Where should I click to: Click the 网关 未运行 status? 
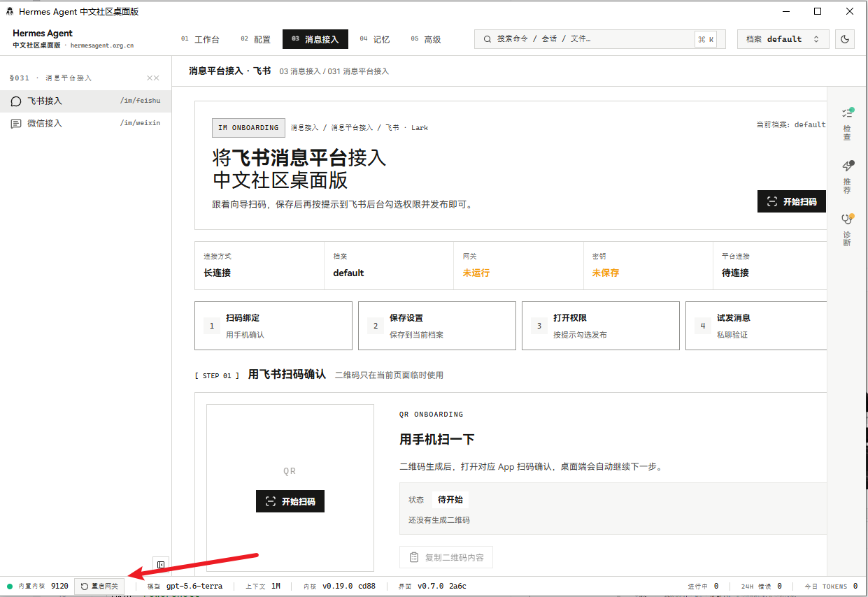pos(518,266)
